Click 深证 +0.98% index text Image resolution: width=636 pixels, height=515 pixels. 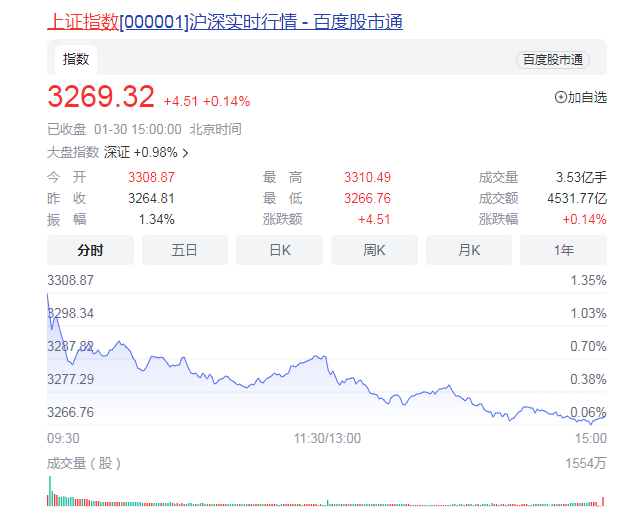click(140, 152)
